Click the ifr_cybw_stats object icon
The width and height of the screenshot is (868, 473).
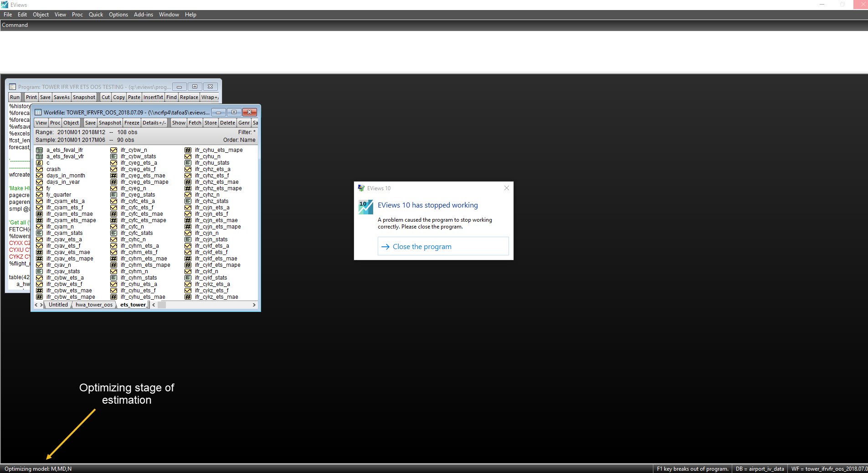(114, 156)
